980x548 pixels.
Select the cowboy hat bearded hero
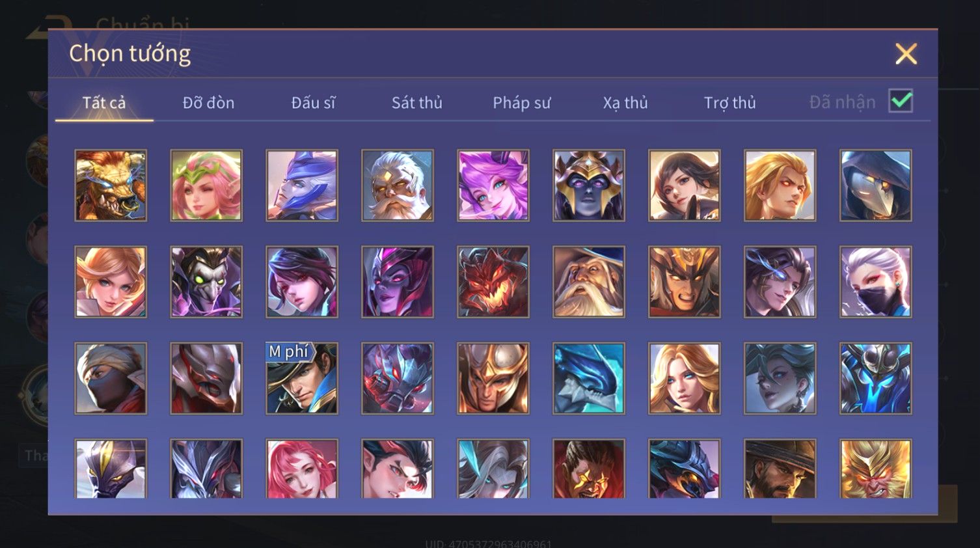click(x=780, y=469)
